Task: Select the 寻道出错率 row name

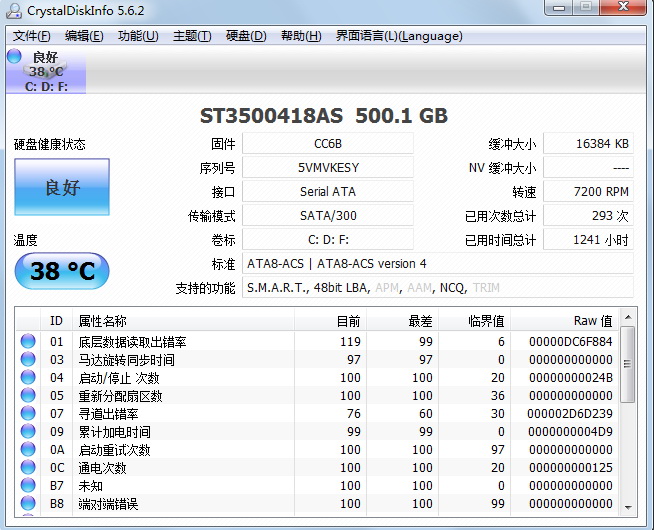Action: coord(108,414)
